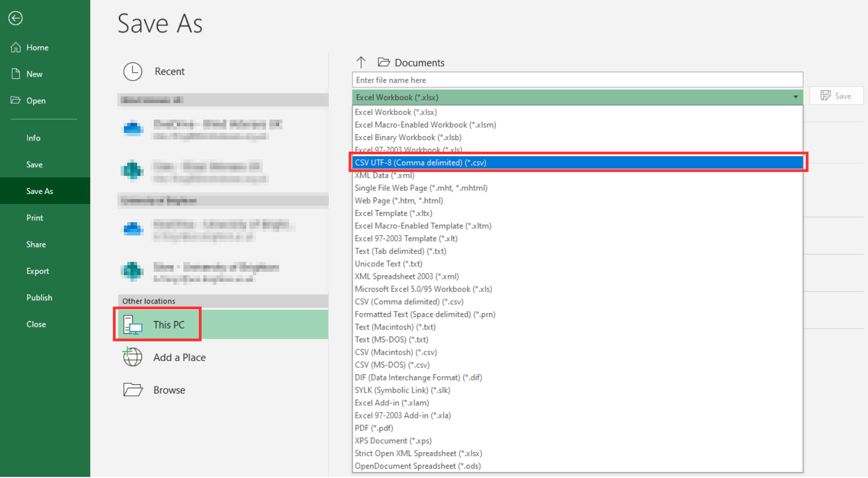
Task: Select Text (Macintosh) (*.txt) format
Action: tap(577, 327)
